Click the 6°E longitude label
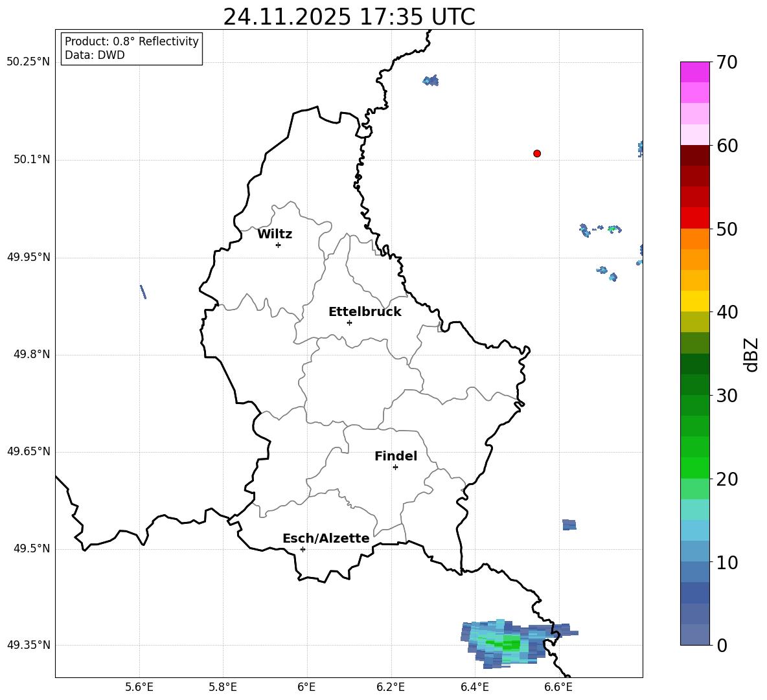The height and width of the screenshot is (700, 767). pos(306,687)
